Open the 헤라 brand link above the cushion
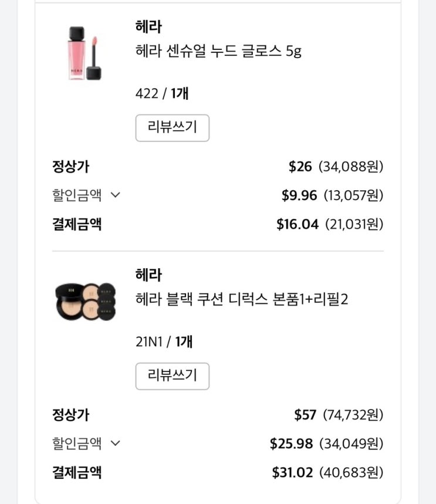This screenshot has height=504, width=436. click(x=148, y=275)
